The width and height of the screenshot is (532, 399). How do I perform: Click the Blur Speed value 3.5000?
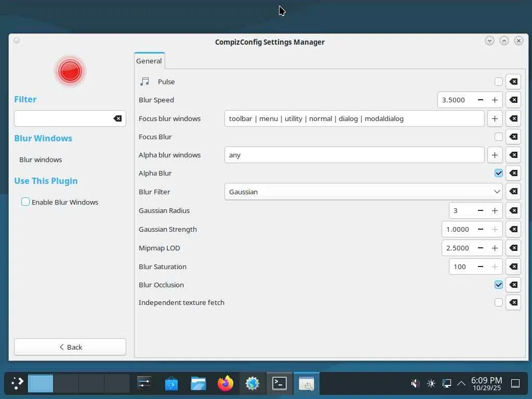(454, 100)
